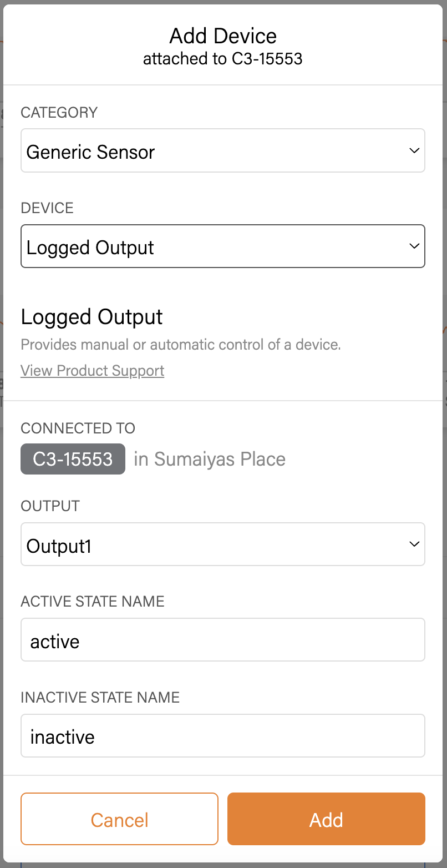The height and width of the screenshot is (868, 447).
Task: Click the Device dropdown chevron arrow
Action: pos(414,246)
